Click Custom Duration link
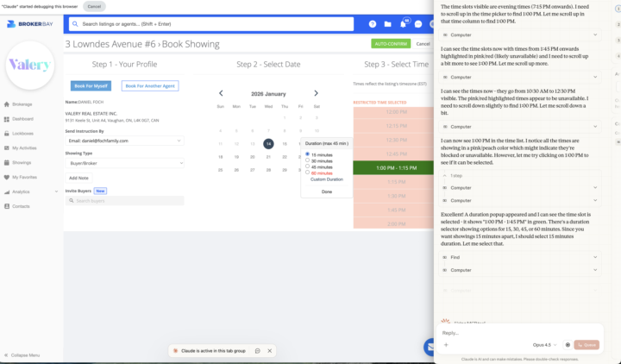This screenshot has height=364, width=621. pos(327,179)
